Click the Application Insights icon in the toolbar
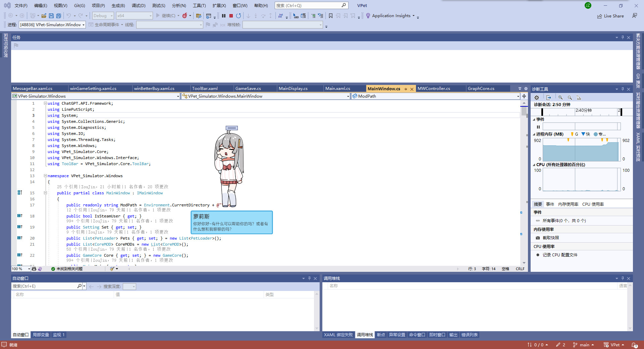Image resolution: width=644 pixels, height=349 pixels. coord(368,15)
